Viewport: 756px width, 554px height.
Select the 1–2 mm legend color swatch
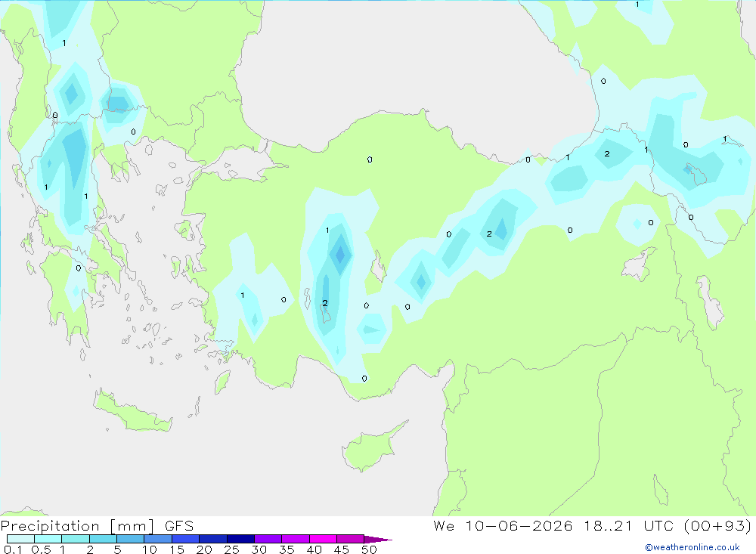76,539
